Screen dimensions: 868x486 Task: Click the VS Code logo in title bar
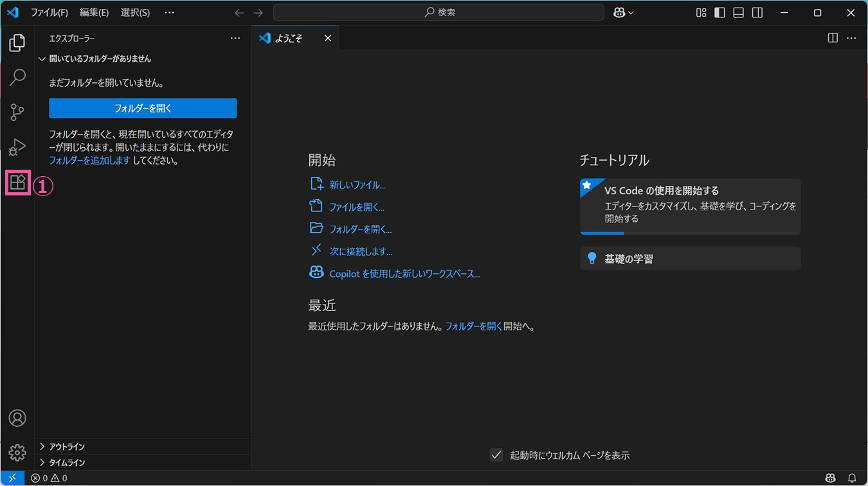(12, 12)
